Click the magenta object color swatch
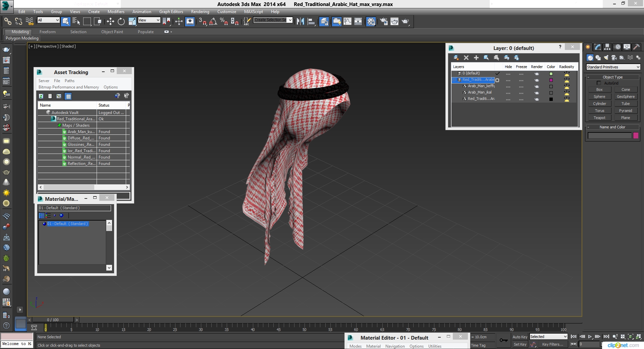644x349 pixels. point(636,135)
